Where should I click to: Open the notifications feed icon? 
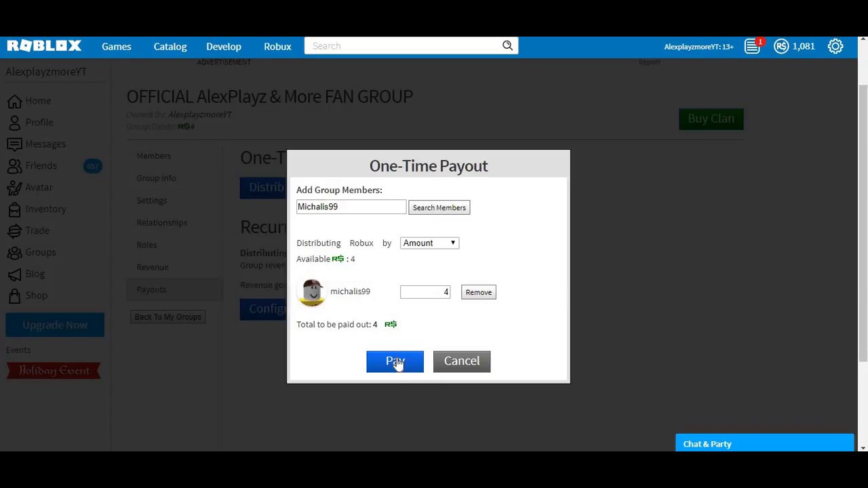pos(751,46)
